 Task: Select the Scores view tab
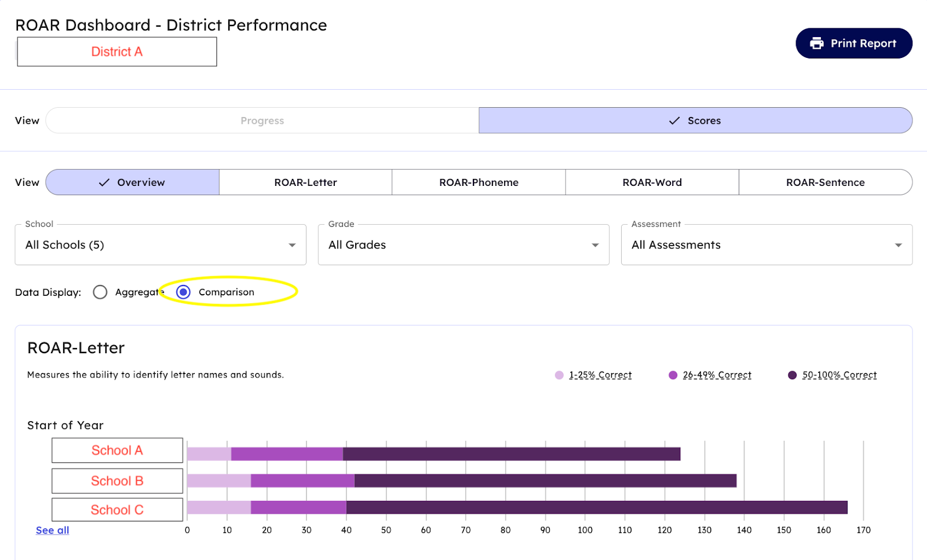695,120
